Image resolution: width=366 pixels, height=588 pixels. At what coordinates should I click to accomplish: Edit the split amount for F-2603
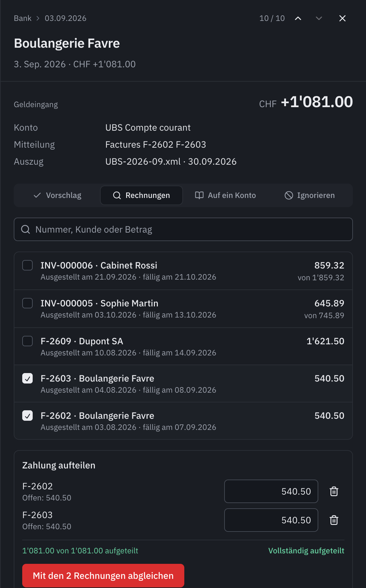click(x=271, y=520)
